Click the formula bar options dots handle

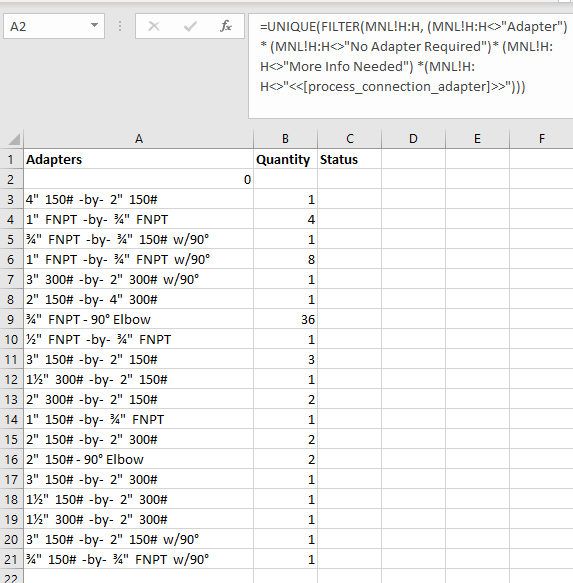[120, 26]
